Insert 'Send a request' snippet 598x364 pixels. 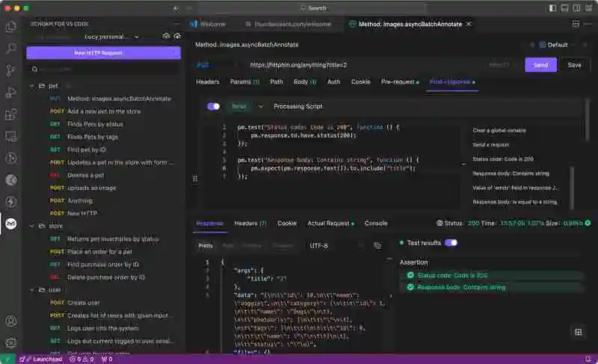click(x=490, y=145)
